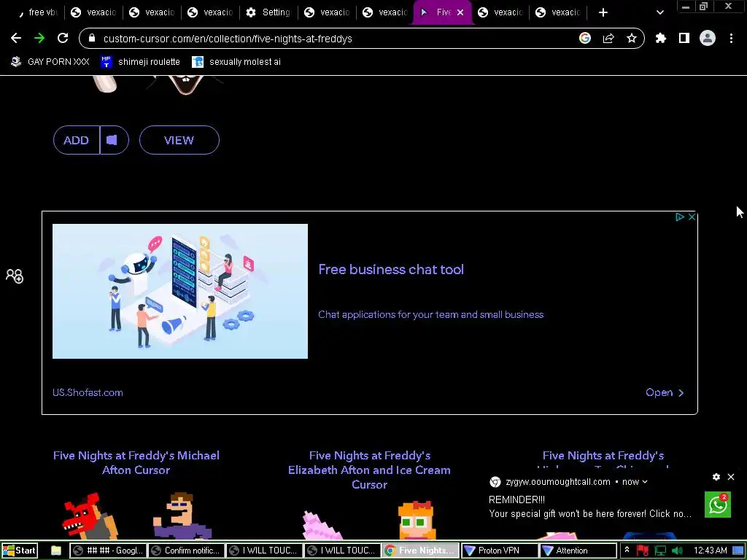This screenshot has height=560, width=747.
Task: Click the Google icon in address bar
Action: [x=585, y=38]
